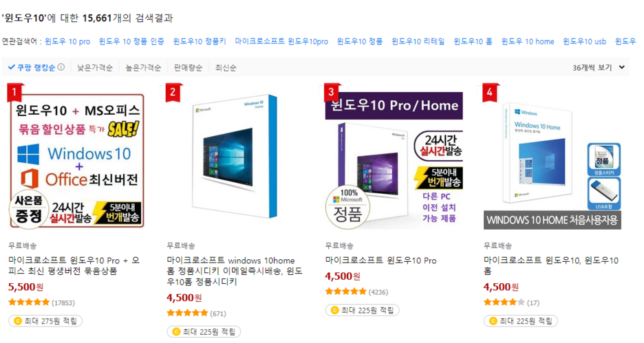Select the checked 쿠팡 랭킹순 sort option
This screenshot has height=343, width=644.
pos(32,67)
